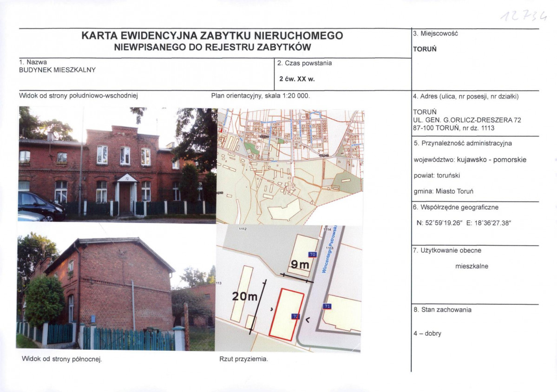Click the blue house number 70 marker

click(312, 255)
